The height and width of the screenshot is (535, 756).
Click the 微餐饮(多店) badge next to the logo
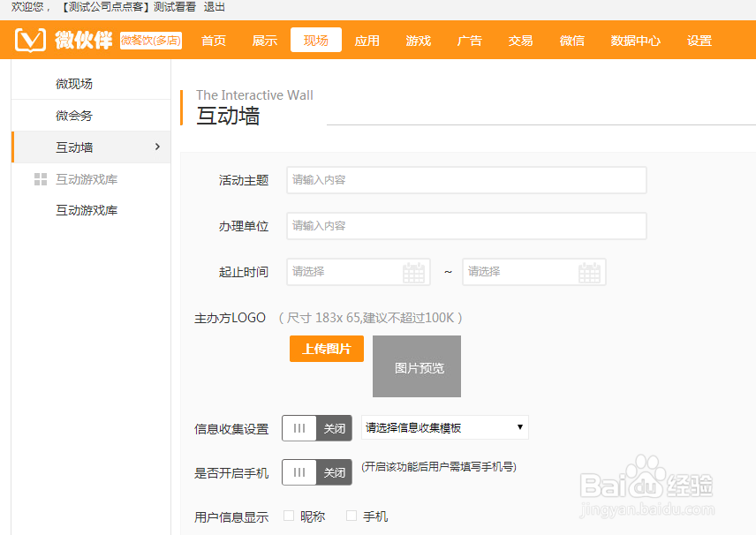[150, 40]
